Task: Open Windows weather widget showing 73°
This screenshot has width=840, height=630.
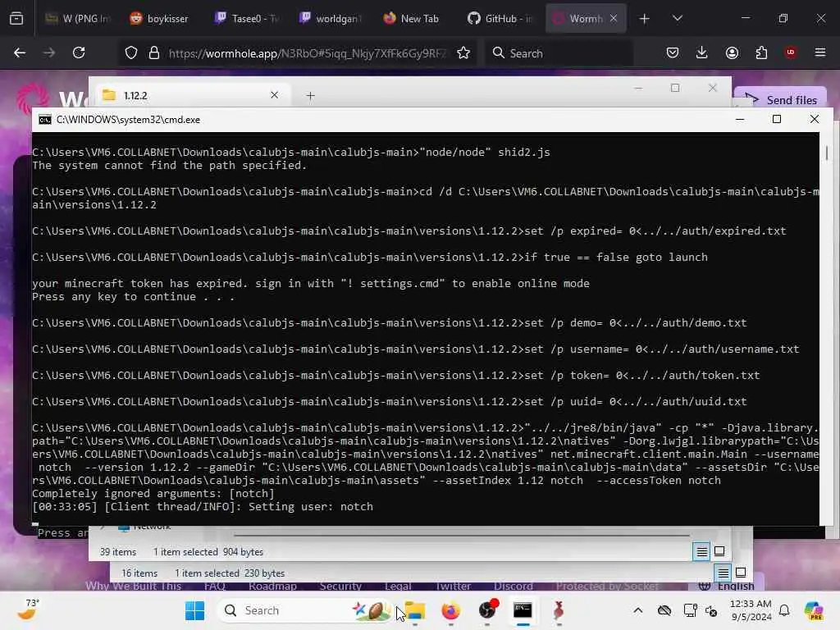Action: (x=27, y=609)
